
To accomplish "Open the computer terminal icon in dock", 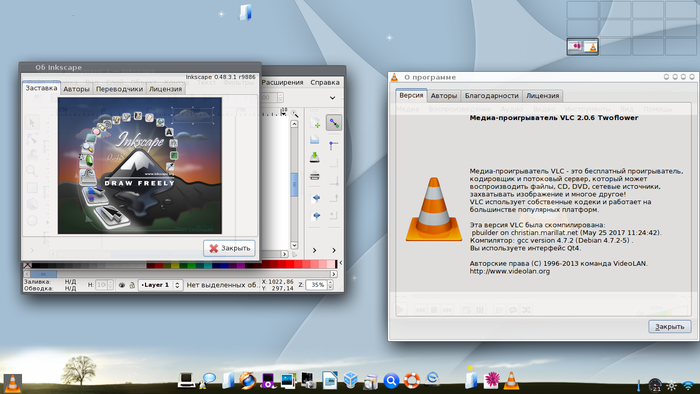I will tap(186, 380).
